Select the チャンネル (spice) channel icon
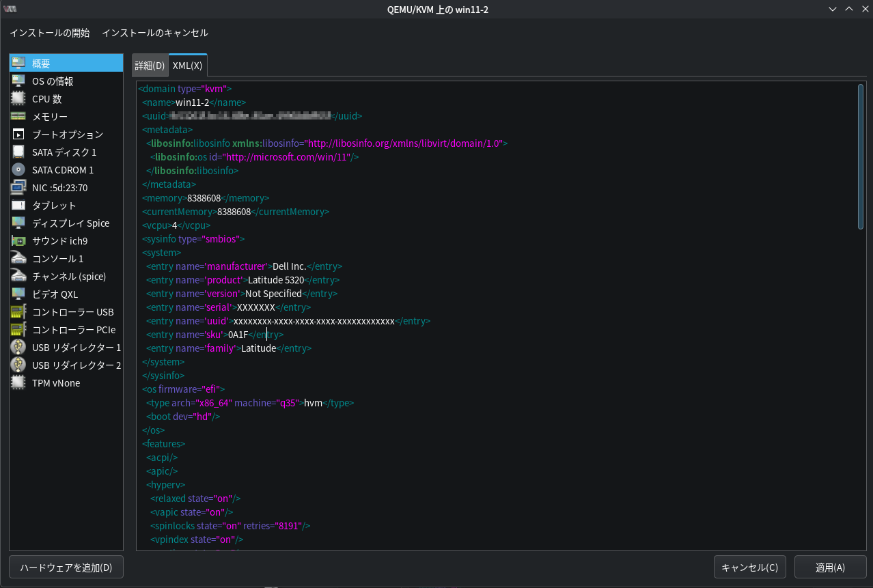873x588 pixels. (x=18, y=277)
